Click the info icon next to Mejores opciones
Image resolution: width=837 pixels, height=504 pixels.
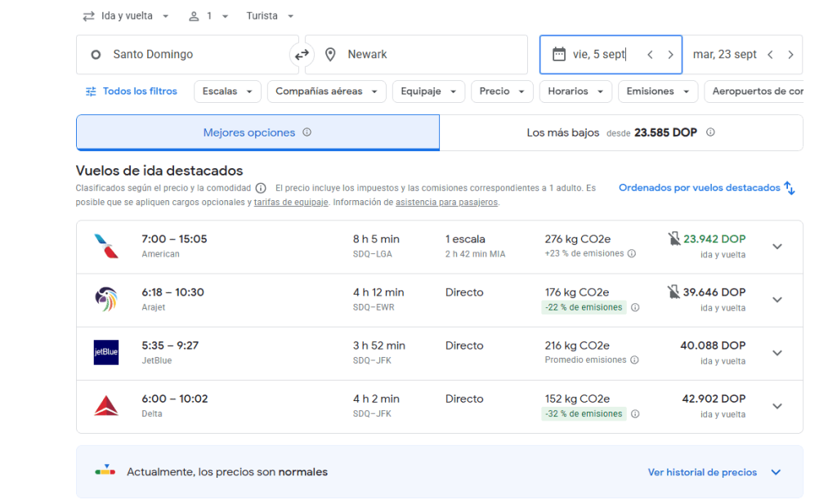click(x=307, y=132)
